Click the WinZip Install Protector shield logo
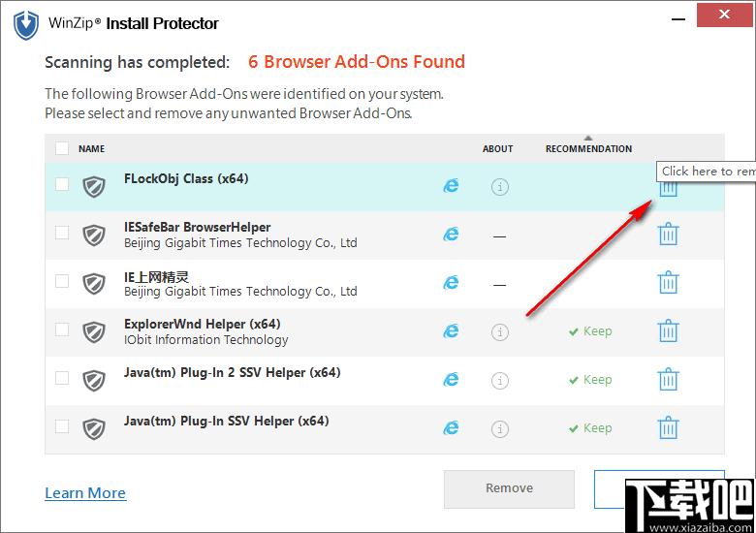 (26, 25)
